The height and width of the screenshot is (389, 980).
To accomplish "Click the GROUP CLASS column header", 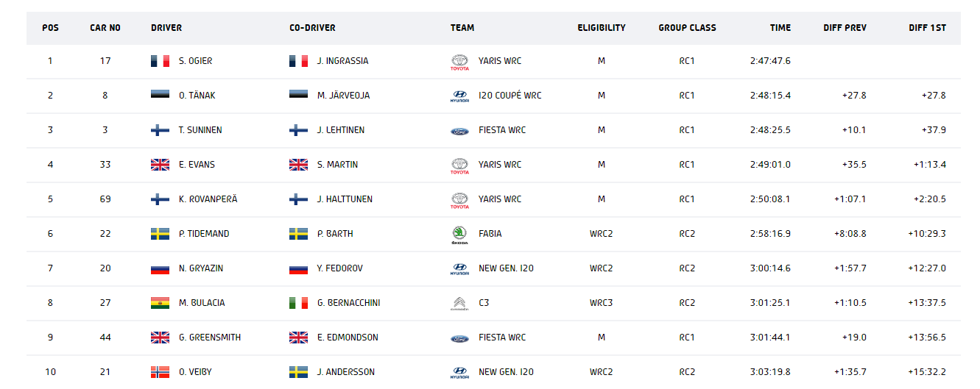I will pos(687,28).
